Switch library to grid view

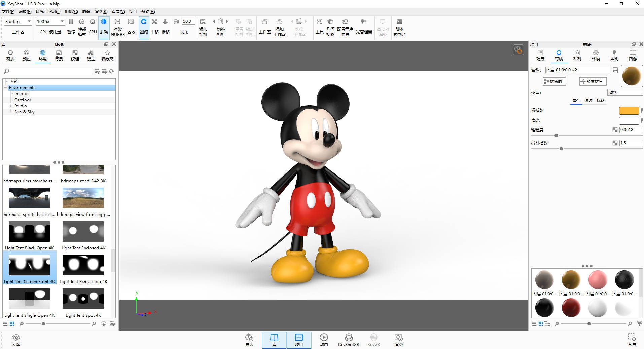pos(12,324)
